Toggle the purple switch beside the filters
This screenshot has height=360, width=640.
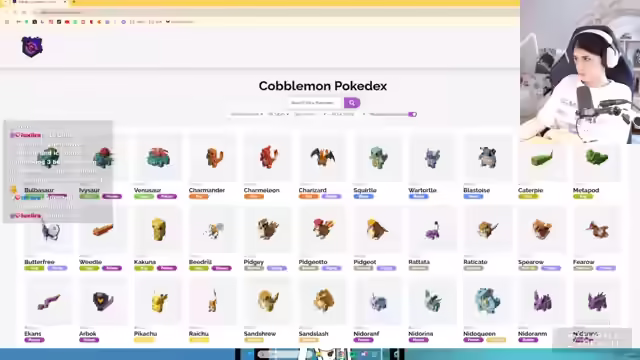(412, 114)
